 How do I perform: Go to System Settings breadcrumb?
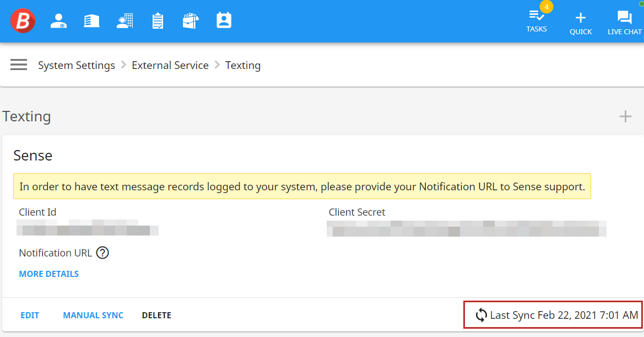pyautogui.click(x=77, y=66)
